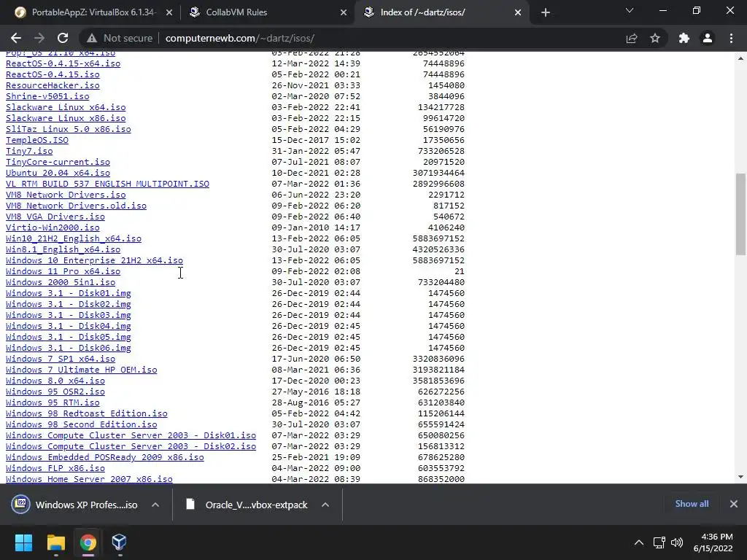
Task: Download Windows_11_Pro_x64.iso
Action: pyautogui.click(x=63, y=271)
